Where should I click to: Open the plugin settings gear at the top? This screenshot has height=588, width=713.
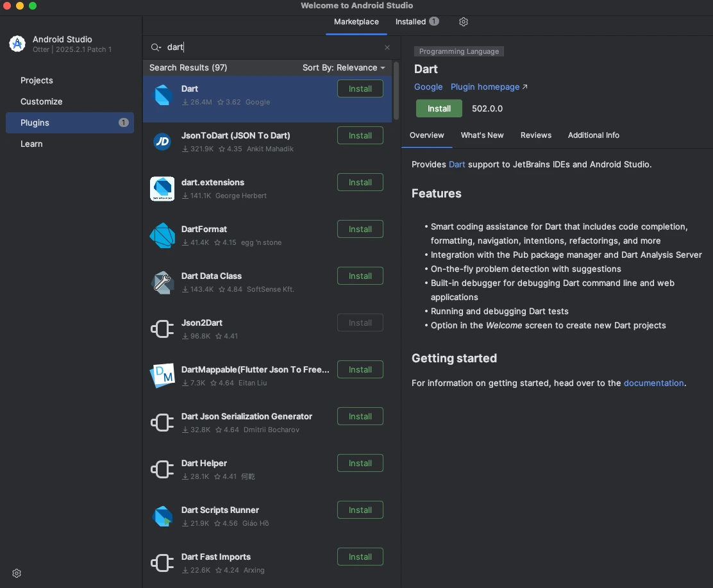(464, 22)
